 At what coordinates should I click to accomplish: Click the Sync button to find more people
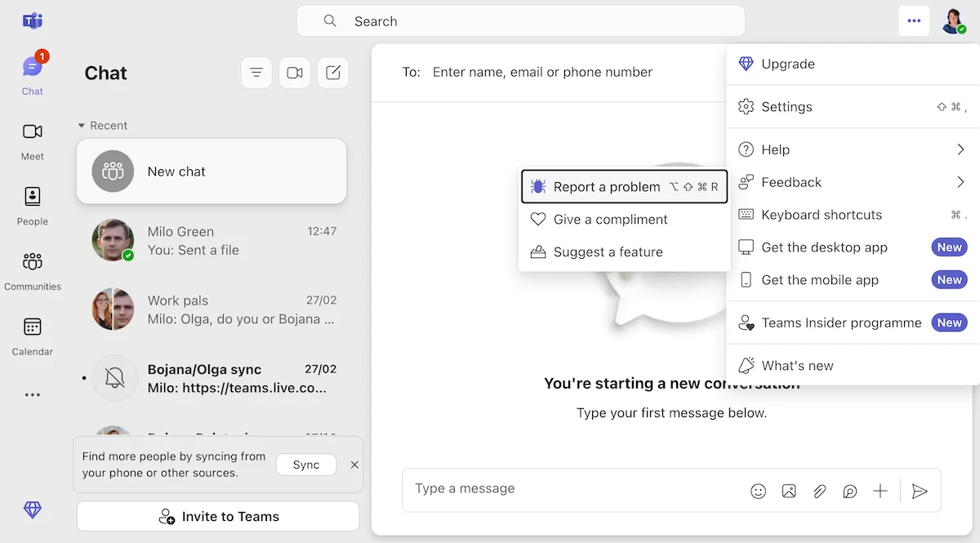click(305, 464)
